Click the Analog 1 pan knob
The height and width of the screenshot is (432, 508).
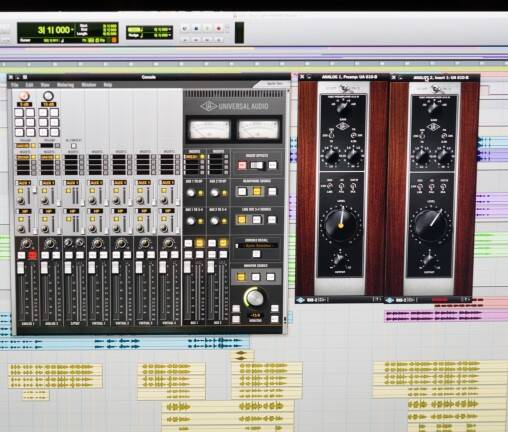(26, 244)
